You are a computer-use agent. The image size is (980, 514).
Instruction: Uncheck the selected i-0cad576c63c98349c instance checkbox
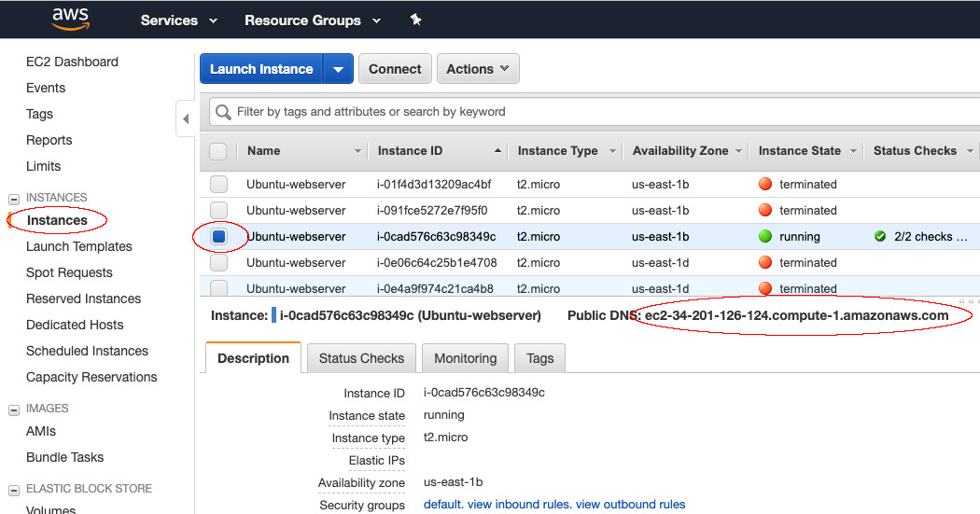click(218, 237)
